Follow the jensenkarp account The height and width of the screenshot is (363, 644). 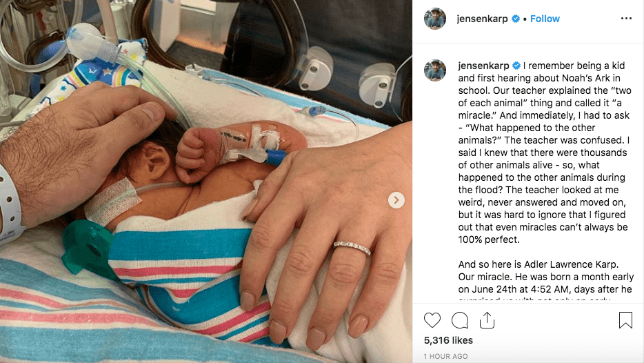point(545,19)
